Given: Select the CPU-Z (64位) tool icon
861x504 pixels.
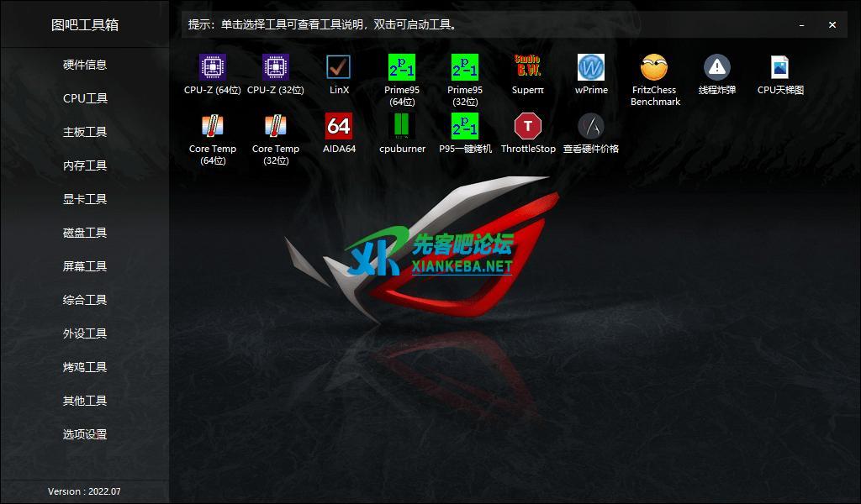Looking at the screenshot, I should (213, 67).
